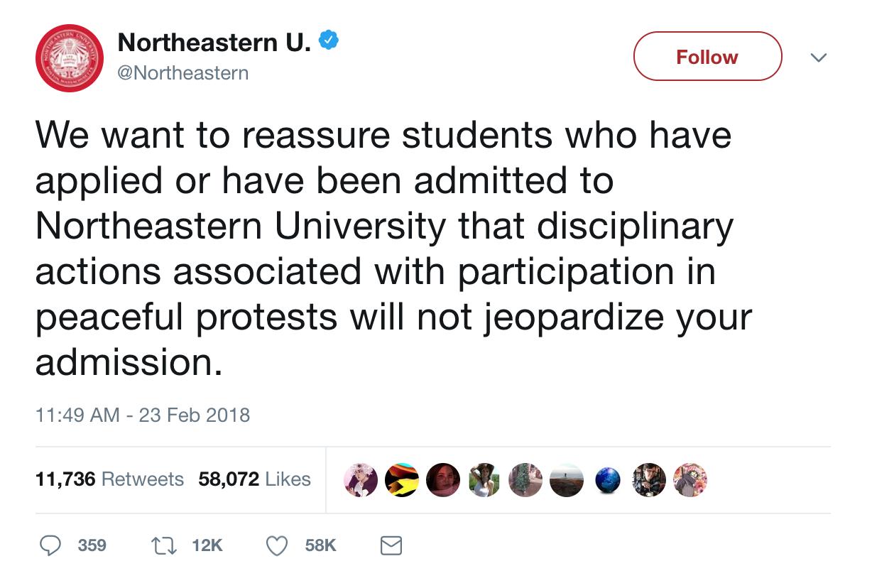
Task: Click the avatar of person on a horizon
Action: tap(567, 481)
